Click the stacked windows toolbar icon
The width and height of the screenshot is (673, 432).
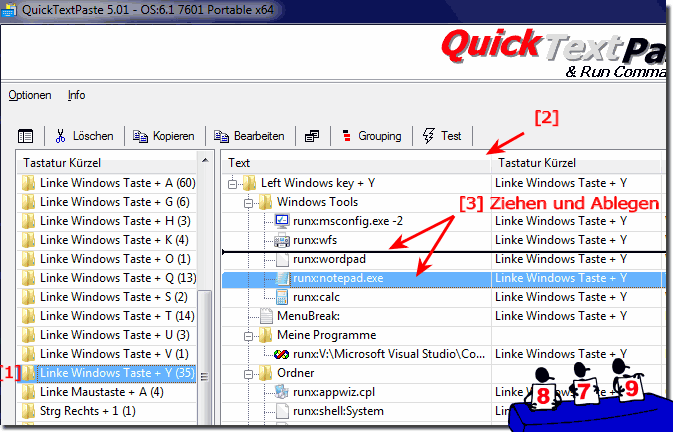(x=312, y=136)
